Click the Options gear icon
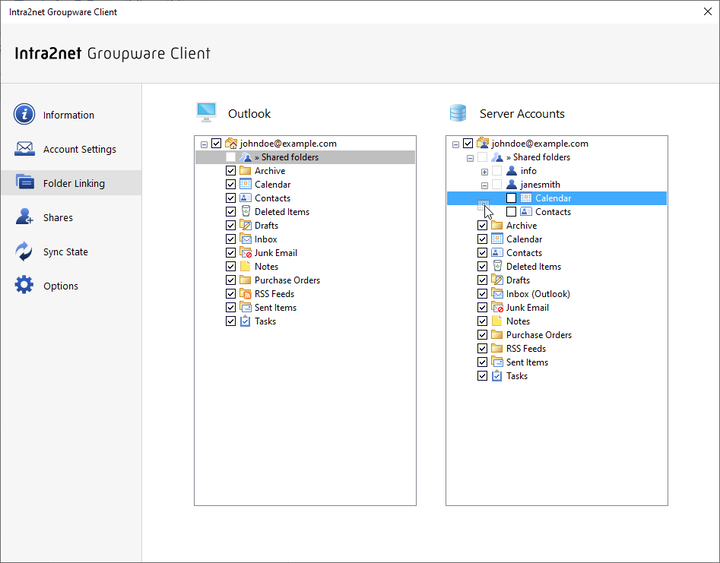The width and height of the screenshot is (720, 563). coord(24,285)
